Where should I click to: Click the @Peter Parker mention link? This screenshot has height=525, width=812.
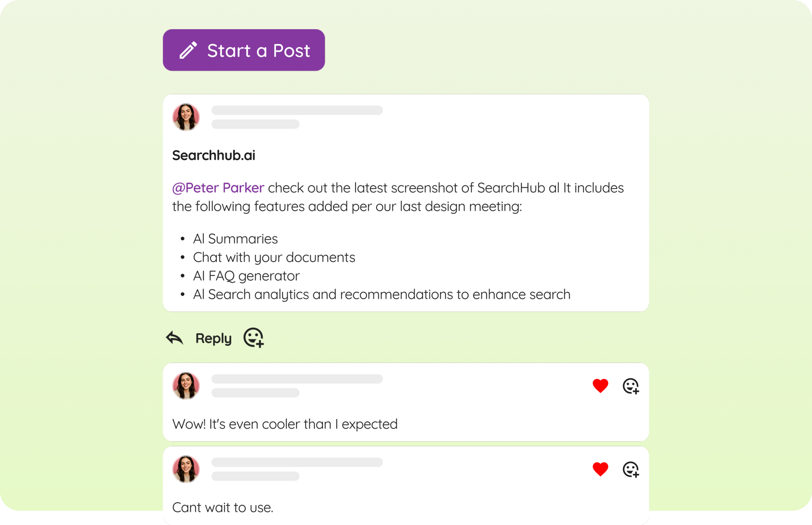click(218, 188)
